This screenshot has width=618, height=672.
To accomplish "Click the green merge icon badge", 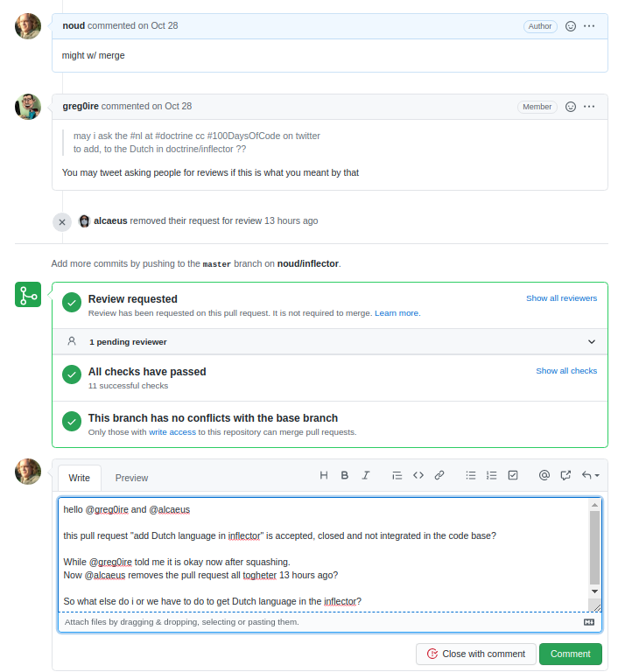I will coord(28,294).
